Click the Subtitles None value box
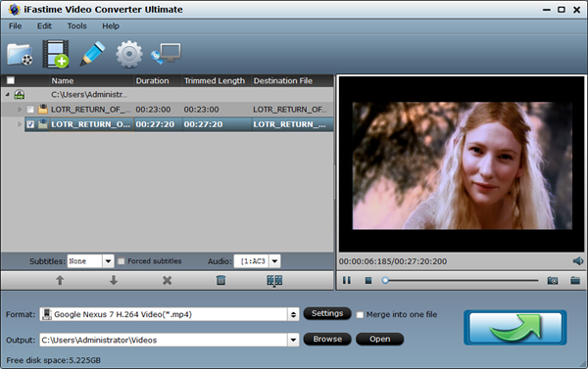 click(x=84, y=261)
